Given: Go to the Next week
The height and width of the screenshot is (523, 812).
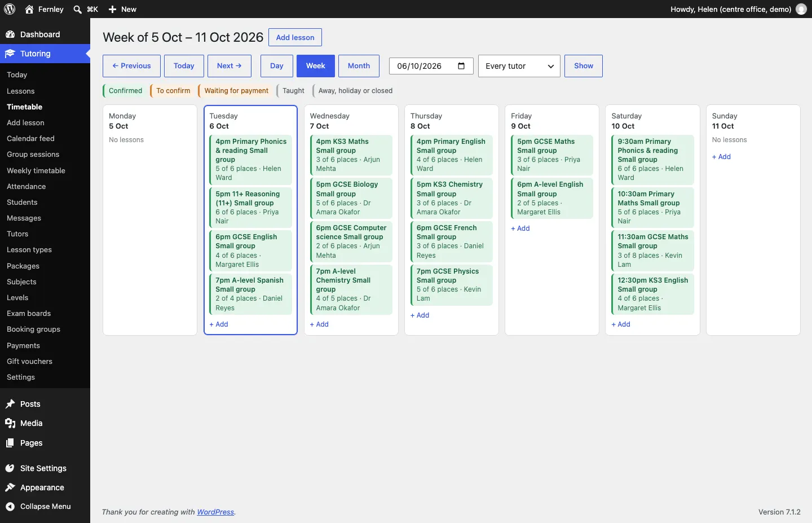Looking at the screenshot, I should coord(230,66).
